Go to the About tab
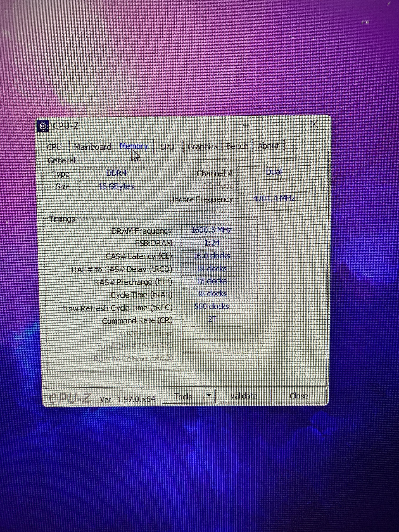 tap(268, 146)
